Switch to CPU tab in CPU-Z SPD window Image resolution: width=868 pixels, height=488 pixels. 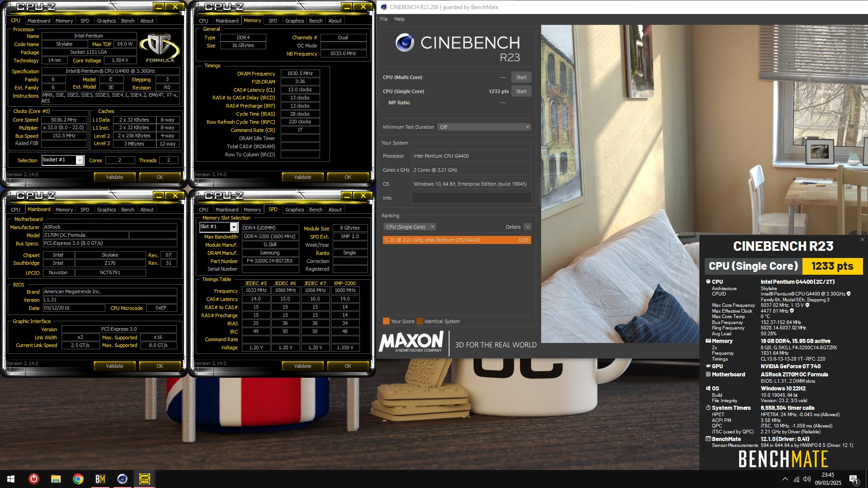click(203, 210)
